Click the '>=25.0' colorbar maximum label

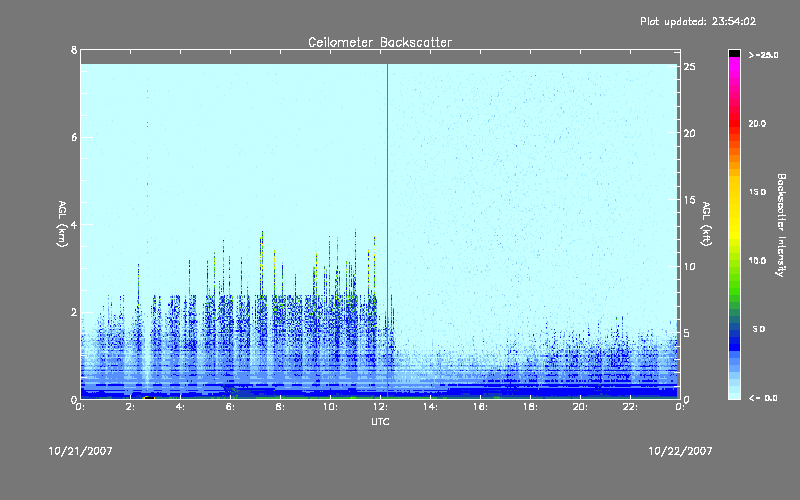(x=763, y=55)
